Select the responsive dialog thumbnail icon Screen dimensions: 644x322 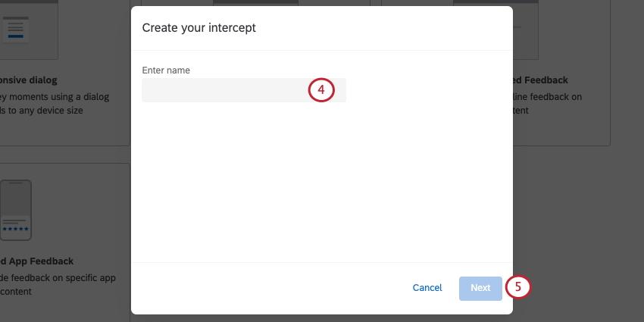pyautogui.click(x=16, y=29)
